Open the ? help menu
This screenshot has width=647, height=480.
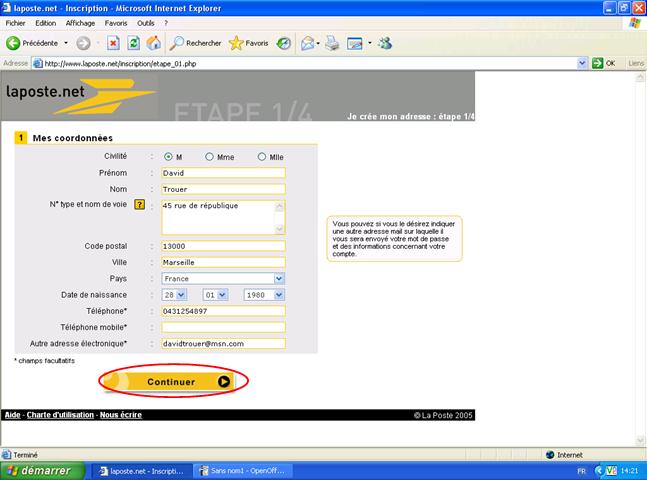coord(166,23)
